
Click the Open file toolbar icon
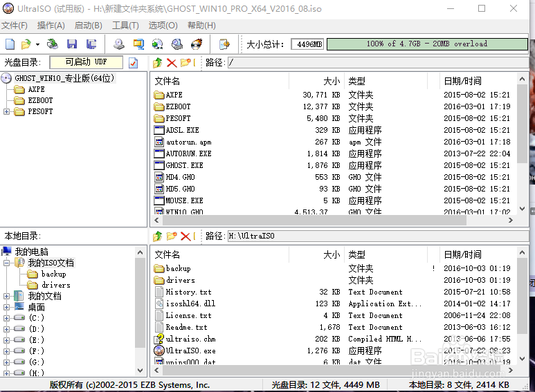[x=26, y=44]
